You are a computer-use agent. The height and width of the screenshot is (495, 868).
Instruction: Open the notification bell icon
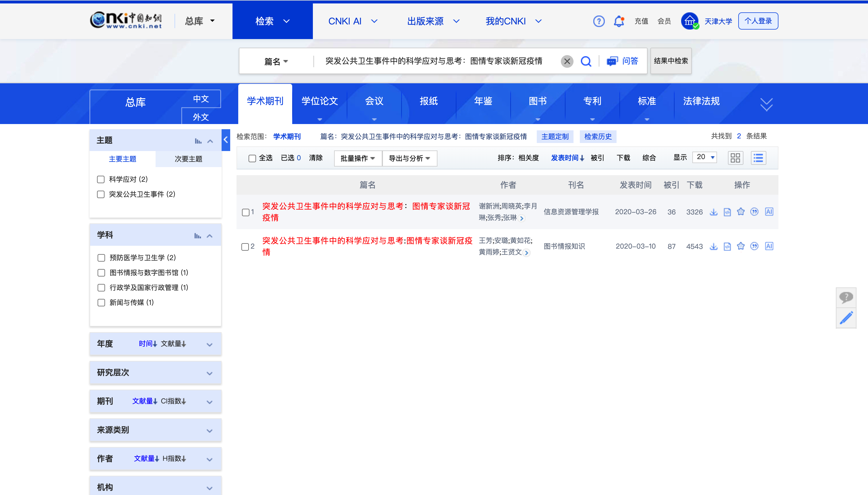pos(619,21)
